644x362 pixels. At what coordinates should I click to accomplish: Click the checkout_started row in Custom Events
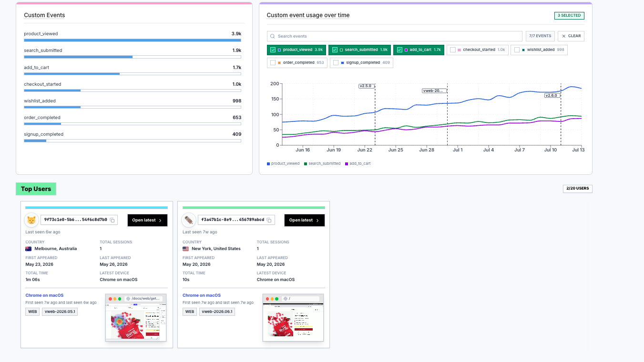tap(133, 86)
